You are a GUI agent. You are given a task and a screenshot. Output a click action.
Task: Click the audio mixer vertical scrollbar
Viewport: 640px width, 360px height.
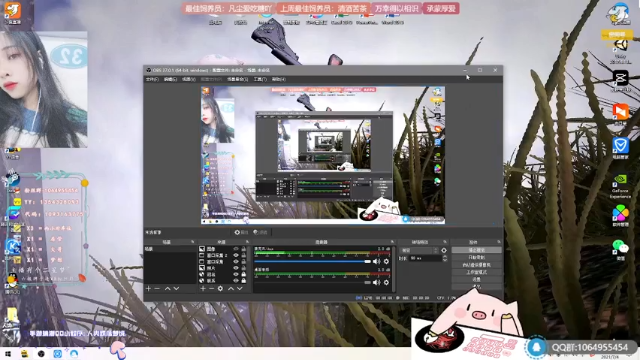pos(393,269)
